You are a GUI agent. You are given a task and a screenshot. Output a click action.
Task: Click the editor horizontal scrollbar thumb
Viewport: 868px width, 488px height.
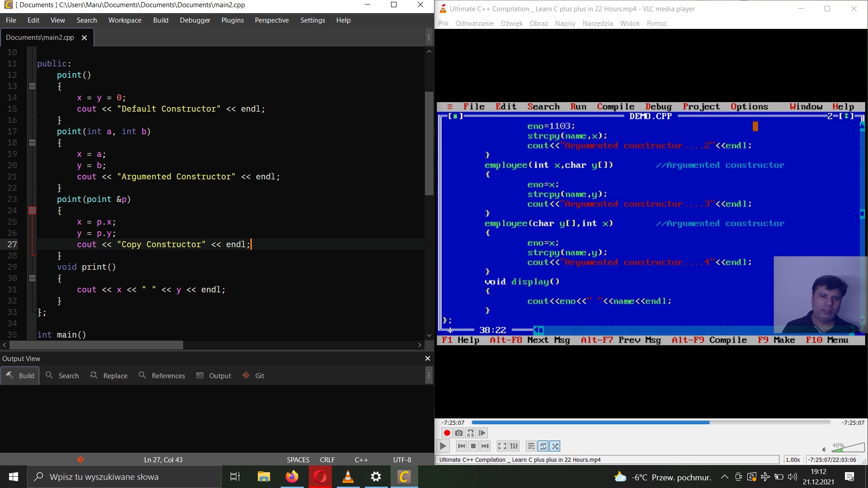(x=96, y=345)
